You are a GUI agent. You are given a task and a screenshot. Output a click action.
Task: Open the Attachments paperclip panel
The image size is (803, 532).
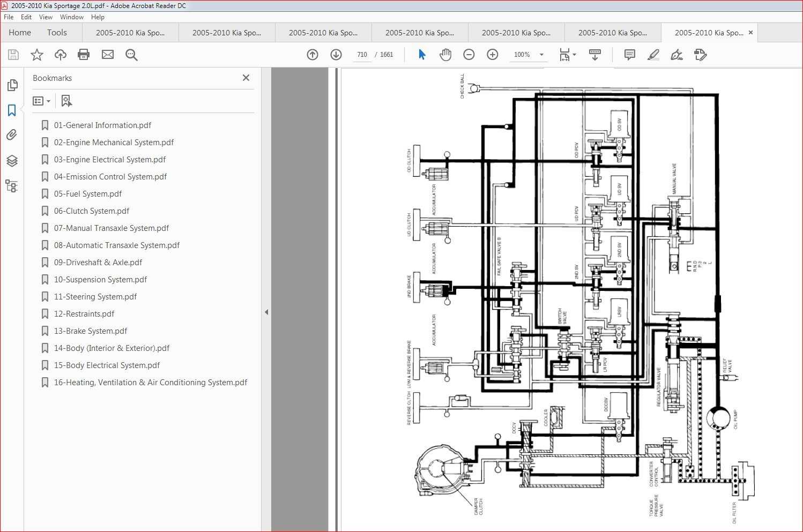(x=12, y=135)
